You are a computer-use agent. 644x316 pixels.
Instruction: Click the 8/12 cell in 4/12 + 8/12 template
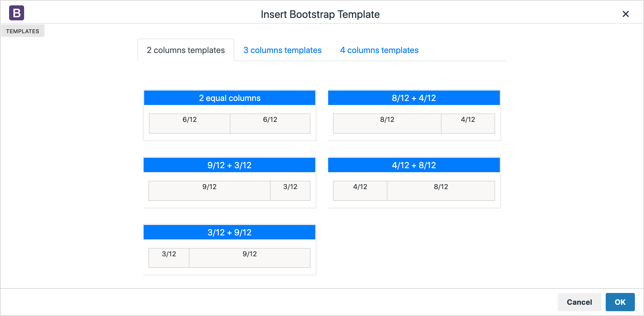click(441, 191)
